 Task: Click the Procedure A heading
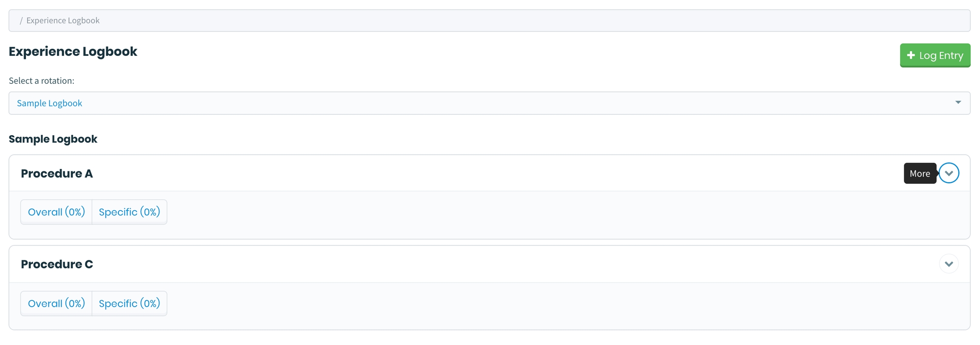57,174
